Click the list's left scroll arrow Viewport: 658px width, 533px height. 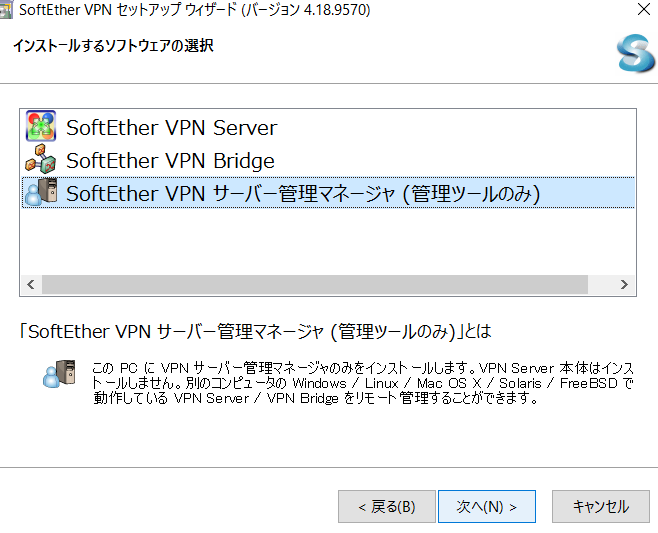click(x=31, y=285)
